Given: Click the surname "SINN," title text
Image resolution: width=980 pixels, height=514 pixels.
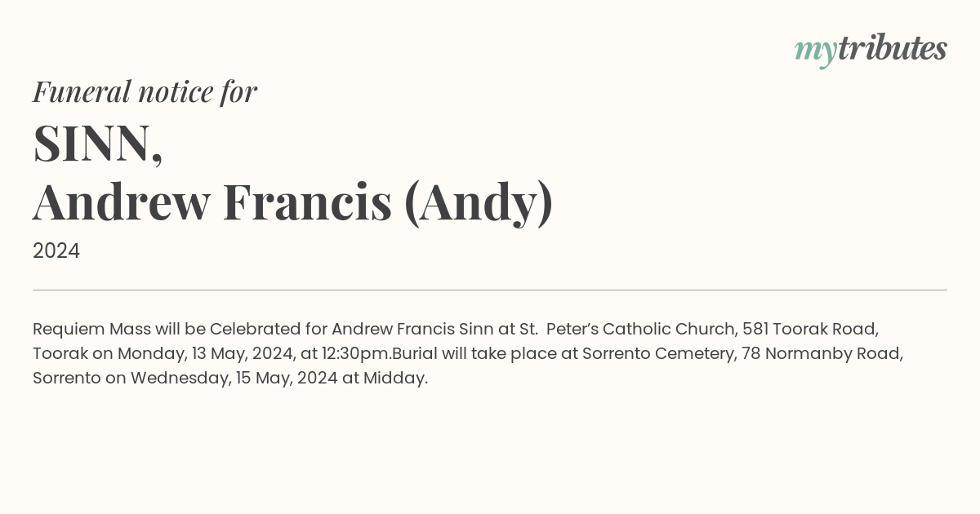Looking at the screenshot, I should tap(98, 144).
